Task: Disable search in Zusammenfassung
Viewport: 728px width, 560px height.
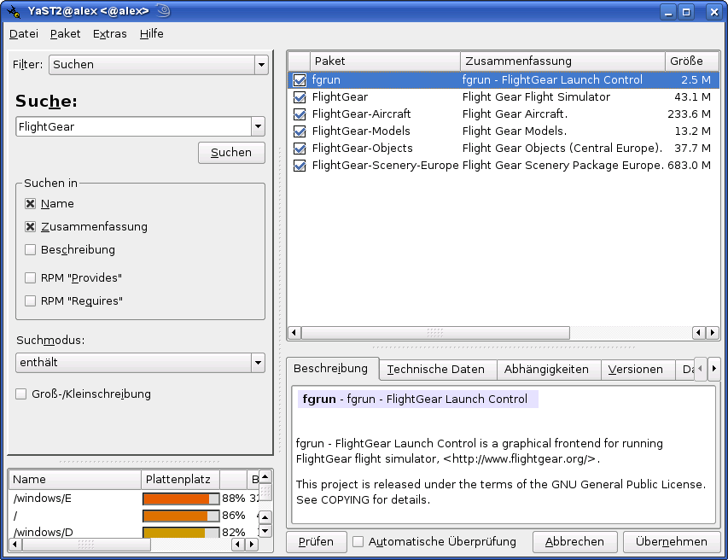Action: [x=30, y=226]
